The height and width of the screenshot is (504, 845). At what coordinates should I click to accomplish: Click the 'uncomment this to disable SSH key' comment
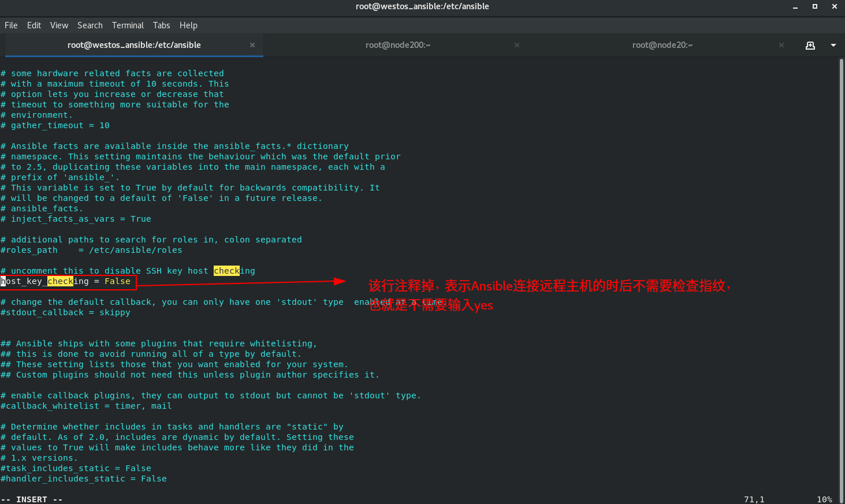point(128,271)
